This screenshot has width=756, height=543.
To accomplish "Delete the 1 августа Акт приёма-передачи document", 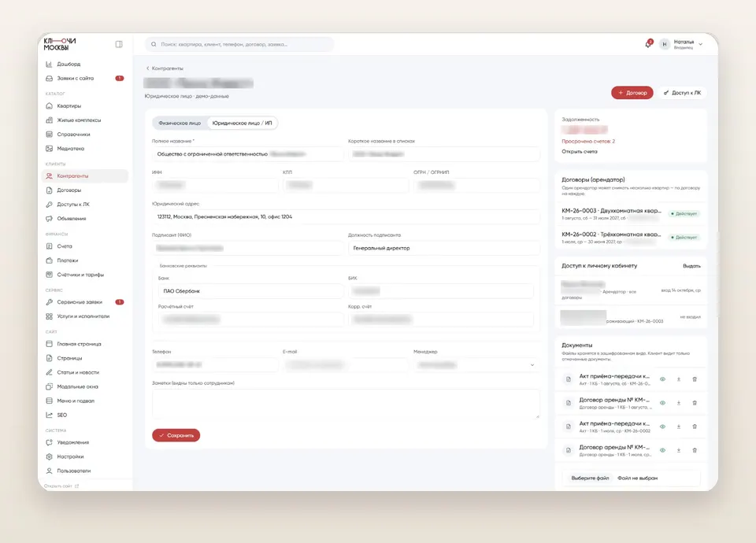I will (695, 379).
